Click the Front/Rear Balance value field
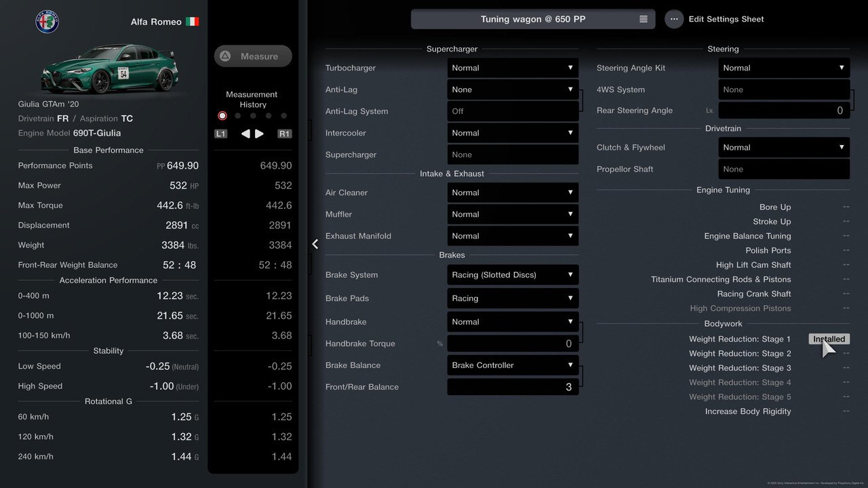This screenshot has width=868, height=488. tap(513, 387)
